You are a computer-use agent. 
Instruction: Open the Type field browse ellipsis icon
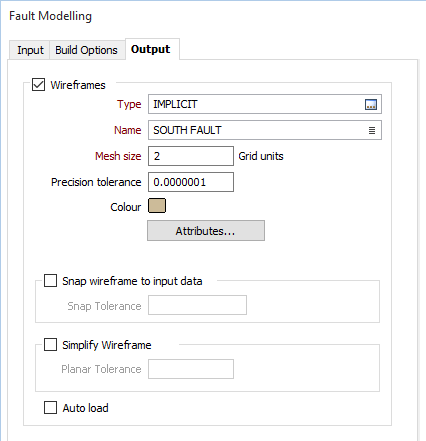pos(371,105)
